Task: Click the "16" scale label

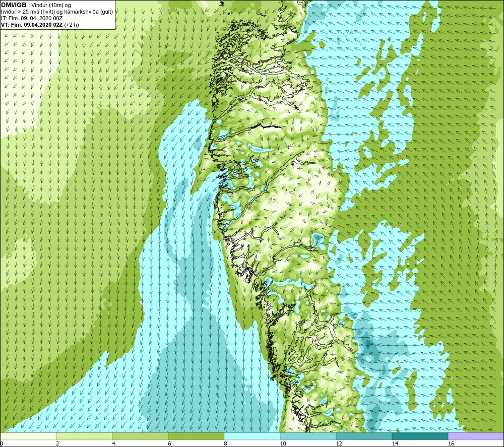Action: click(x=451, y=444)
